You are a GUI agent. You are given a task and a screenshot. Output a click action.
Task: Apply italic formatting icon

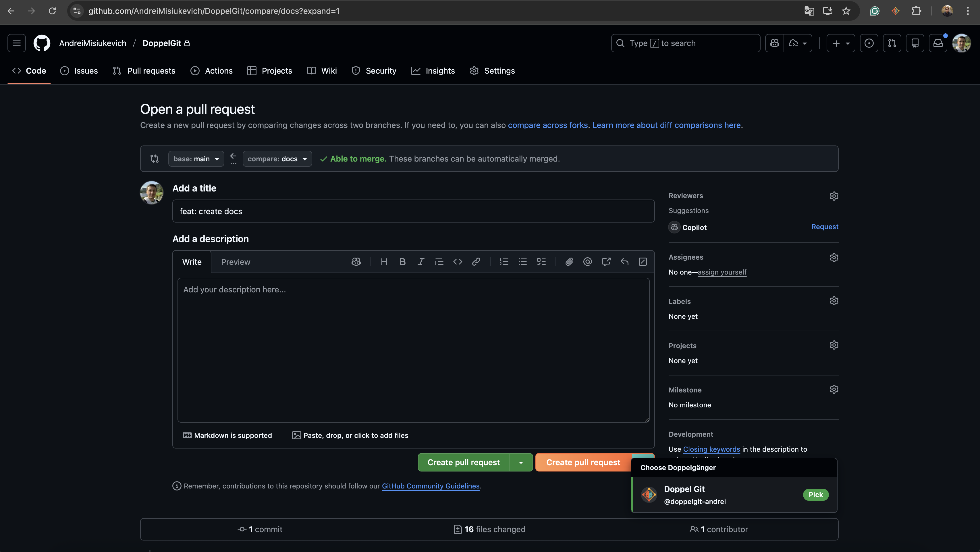point(421,262)
